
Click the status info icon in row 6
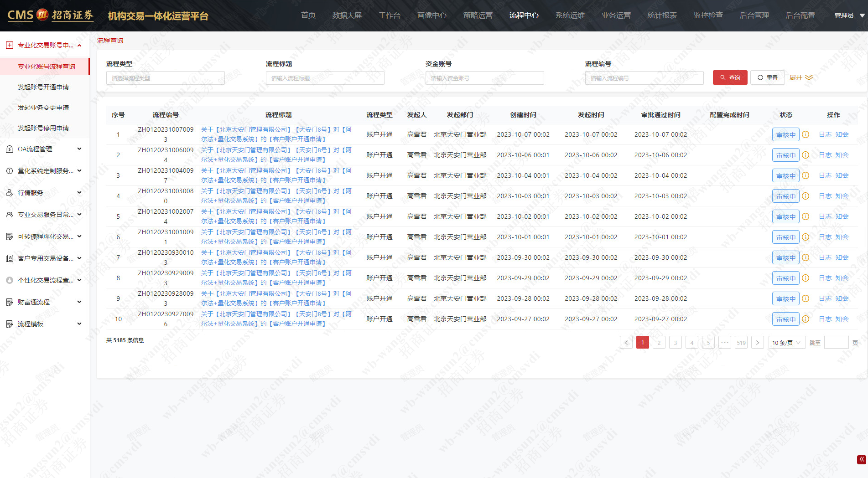[x=806, y=237]
